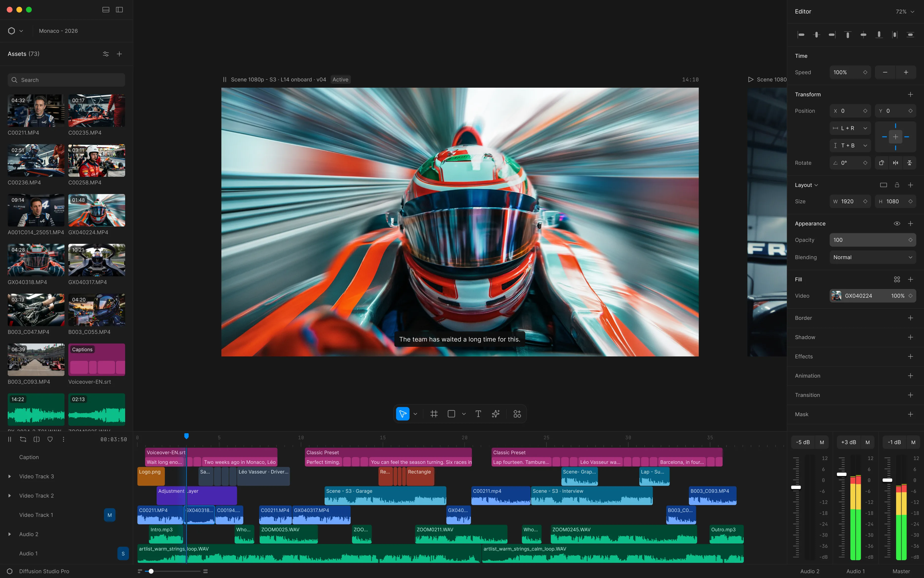Open the Layout section dropdown
The height and width of the screenshot is (578, 924).
806,185
